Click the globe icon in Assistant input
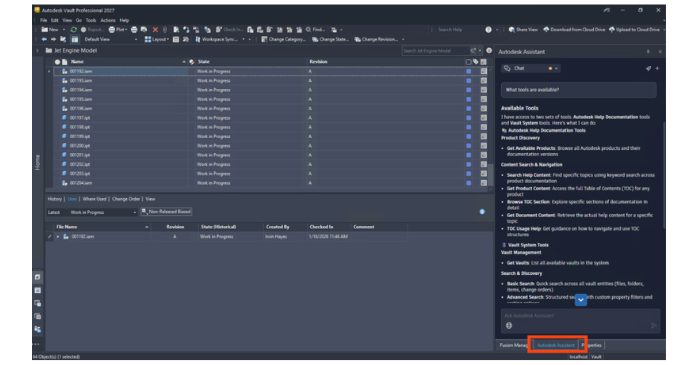 (x=509, y=326)
